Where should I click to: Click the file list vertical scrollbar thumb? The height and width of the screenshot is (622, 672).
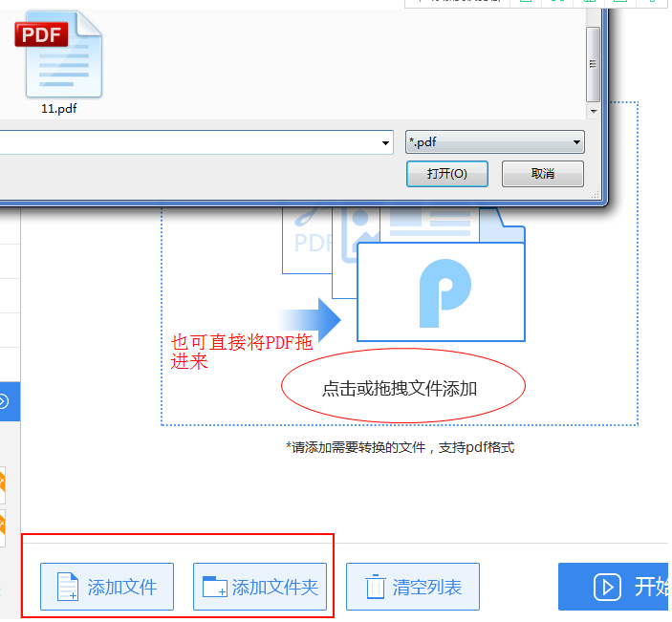593,65
